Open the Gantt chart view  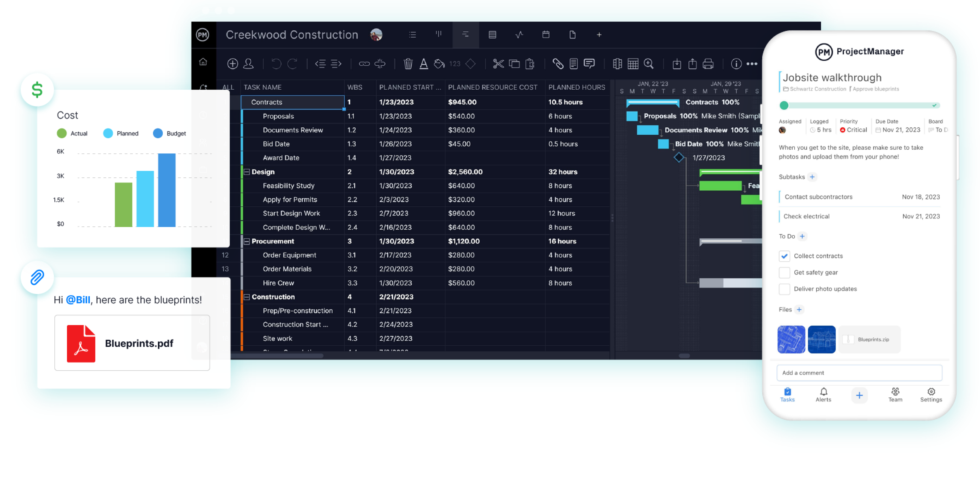(465, 35)
